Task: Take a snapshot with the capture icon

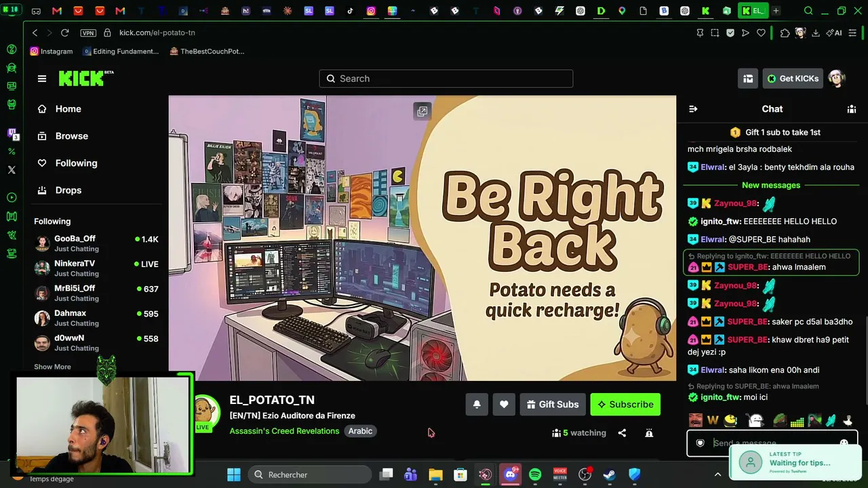Action: pos(715,33)
